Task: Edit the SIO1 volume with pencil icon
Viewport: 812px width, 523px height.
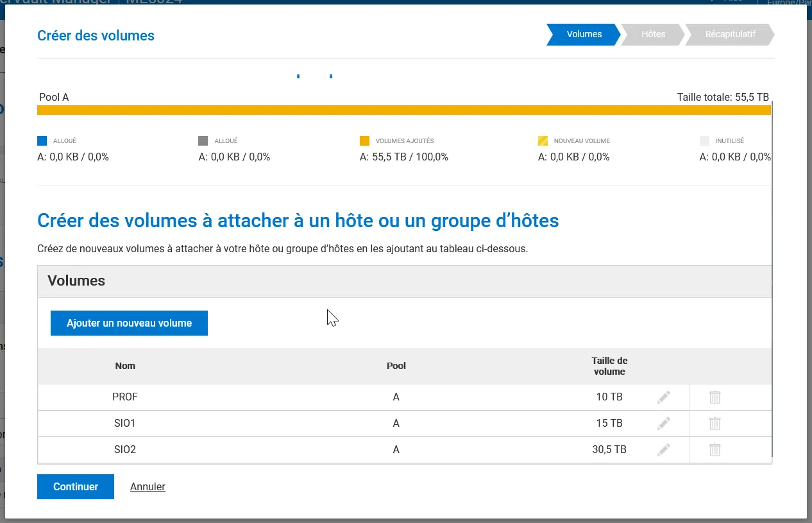Action: pyautogui.click(x=664, y=424)
